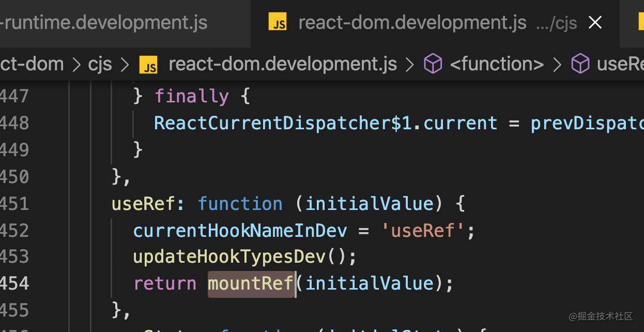Expand the chevron after ct-dom breadcrumb
This screenshot has width=644, height=332.
pos(76,65)
